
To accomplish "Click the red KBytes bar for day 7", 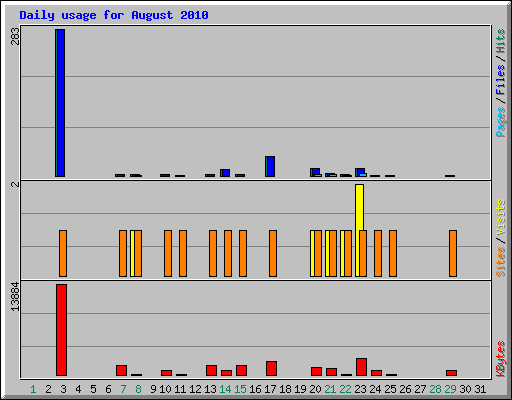I will tap(121, 370).
